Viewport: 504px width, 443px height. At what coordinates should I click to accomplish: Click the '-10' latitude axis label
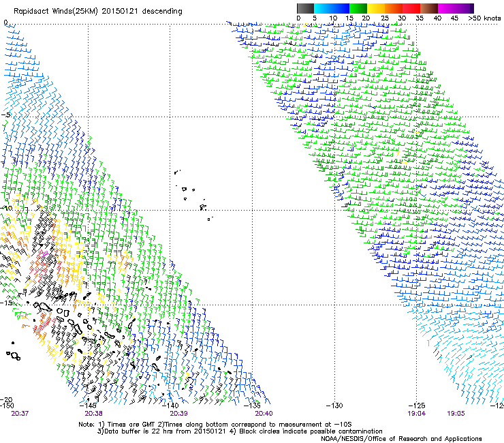click(x=7, y=208)
